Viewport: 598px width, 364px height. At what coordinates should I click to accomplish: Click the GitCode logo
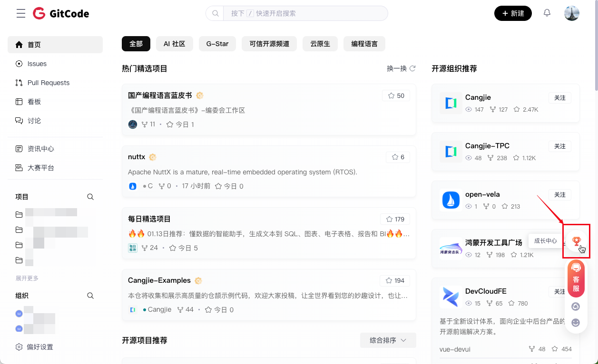(x=61, y=13)
